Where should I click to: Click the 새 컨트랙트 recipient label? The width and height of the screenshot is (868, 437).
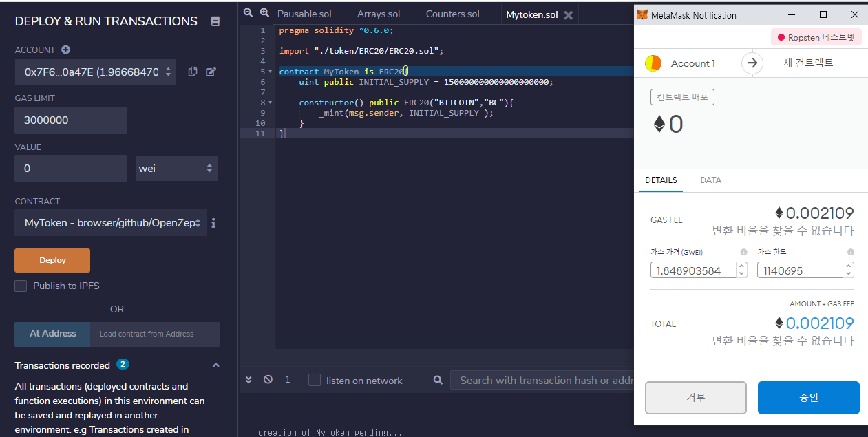click(x=808, y=63)
